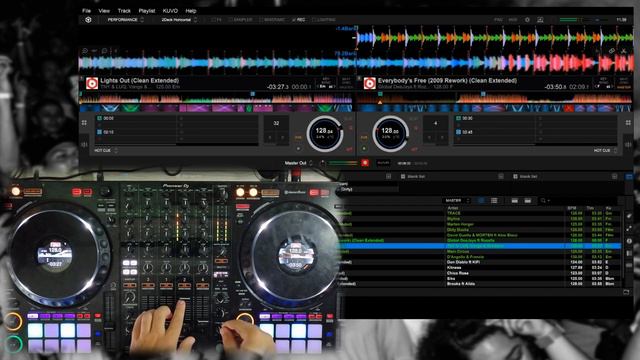Toggle the REC panel checkbox
Image resolution: width=640 pixels, height=360 pixels.
pyautogui.click(x=298, y=20)
